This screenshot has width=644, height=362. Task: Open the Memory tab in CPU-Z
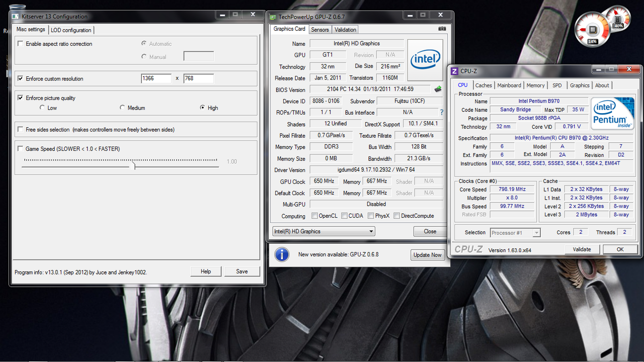535,85
